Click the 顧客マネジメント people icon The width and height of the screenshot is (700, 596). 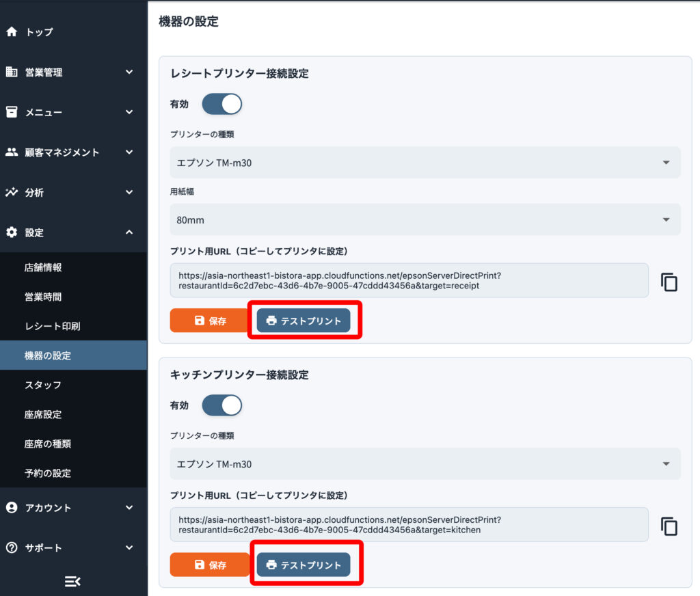(x=12, y=152)
